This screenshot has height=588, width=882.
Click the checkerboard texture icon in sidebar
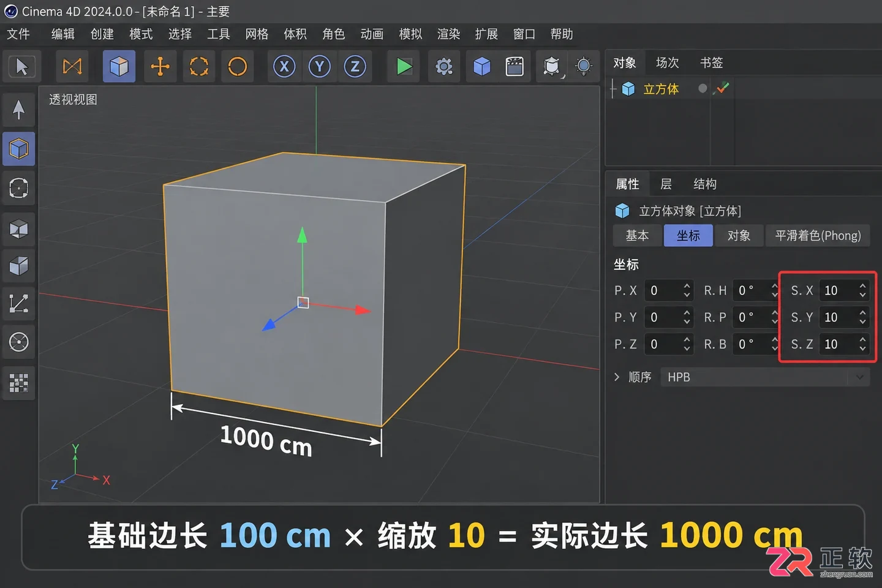[x=19, y=383]
